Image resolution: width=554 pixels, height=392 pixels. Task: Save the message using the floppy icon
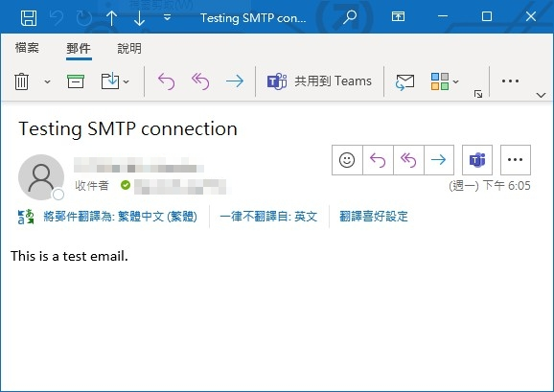(29, 17)
